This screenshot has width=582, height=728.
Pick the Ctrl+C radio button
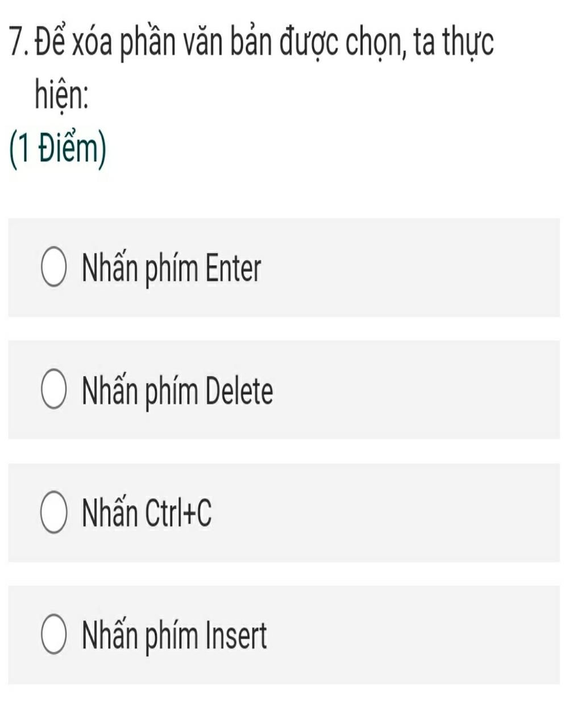pos(53,514)
